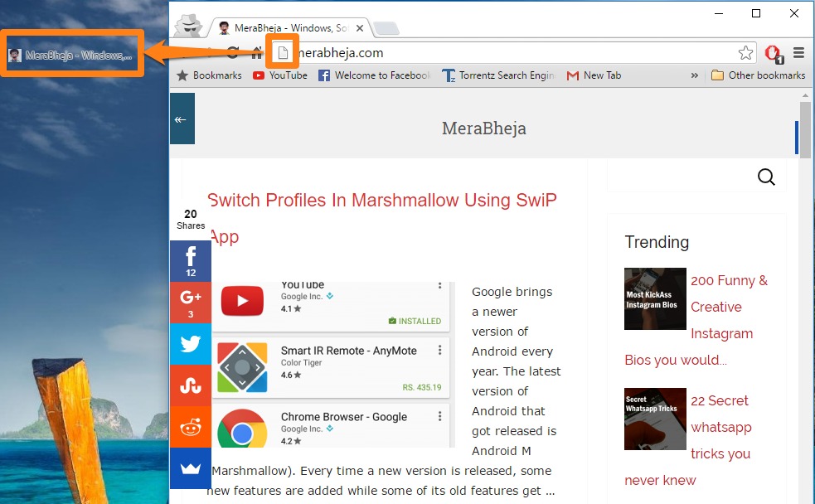Click the back arrow button on MeraBheja header
Image resolution: width=815 pixels, height=504 pixels.
pos(182,119)
